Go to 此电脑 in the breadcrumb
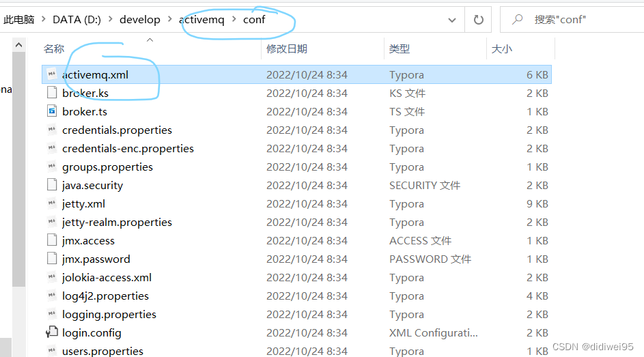 (19, 19)
